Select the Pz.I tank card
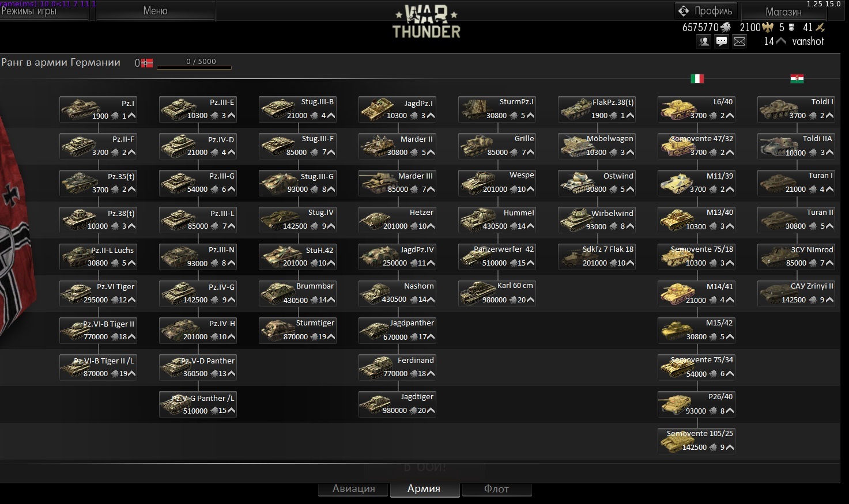The width and height of the screenshot is (849, 504). [x=98, y=109]
